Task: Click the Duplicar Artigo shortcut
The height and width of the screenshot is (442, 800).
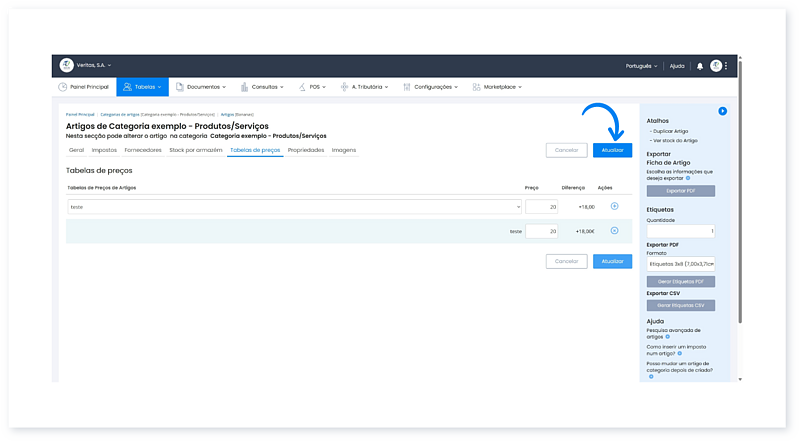Action: [x=670, y=131]
